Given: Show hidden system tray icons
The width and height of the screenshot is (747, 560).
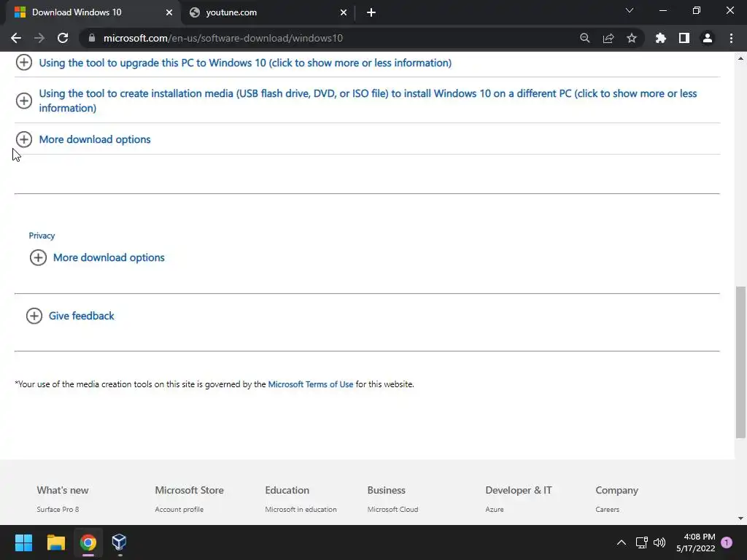Looking at the screenshot, I should tap(622, 542).
